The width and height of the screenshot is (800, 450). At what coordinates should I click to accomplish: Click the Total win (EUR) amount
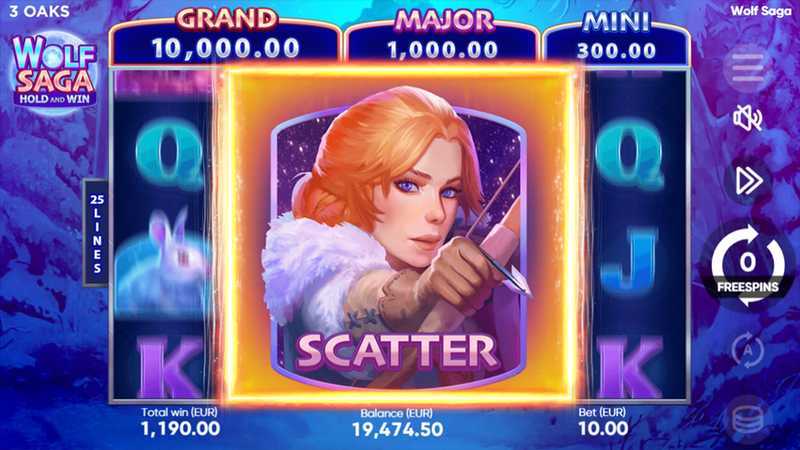pos(181,429)
